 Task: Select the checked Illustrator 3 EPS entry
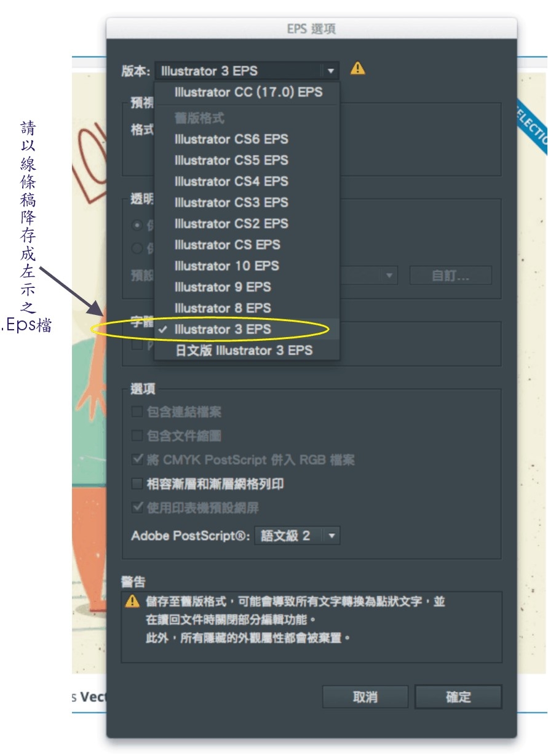coord(223,329)
